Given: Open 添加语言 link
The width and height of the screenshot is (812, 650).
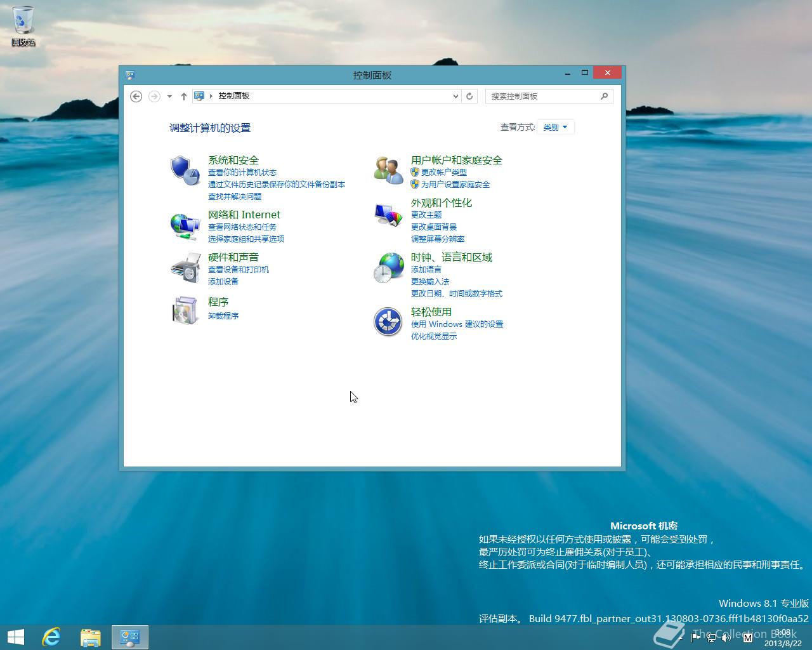Looking at the screenshot, I should pos(426,270).
